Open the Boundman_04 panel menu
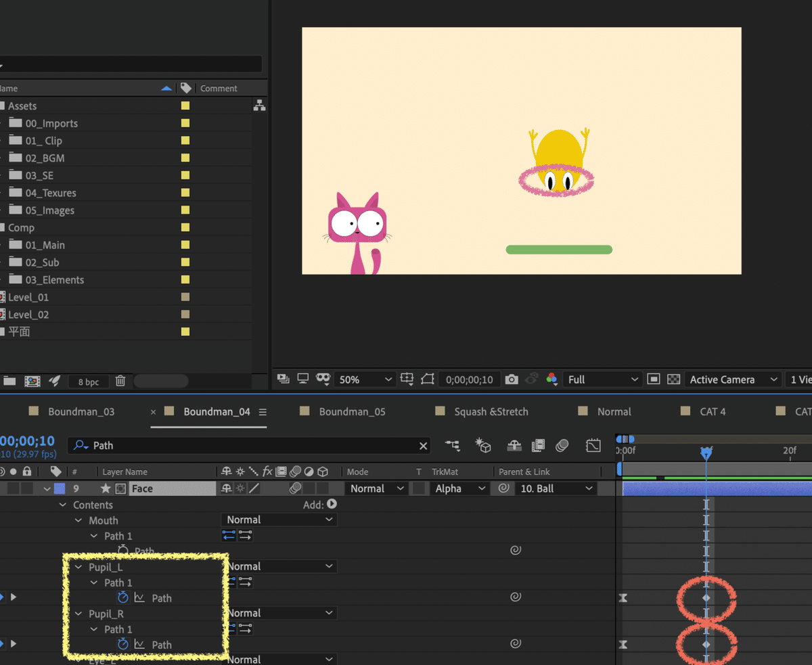The image size is (812, 665). tap(263, 412)
